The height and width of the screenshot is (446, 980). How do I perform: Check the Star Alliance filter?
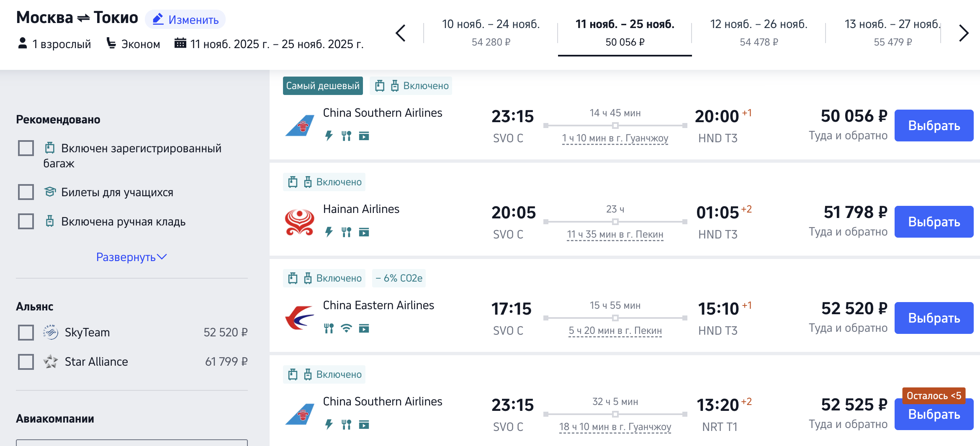tap(26, 362)
